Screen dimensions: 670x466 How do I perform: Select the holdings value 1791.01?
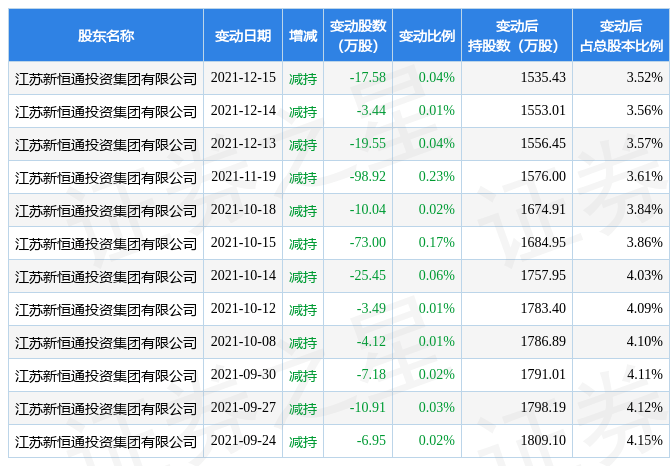543,374
